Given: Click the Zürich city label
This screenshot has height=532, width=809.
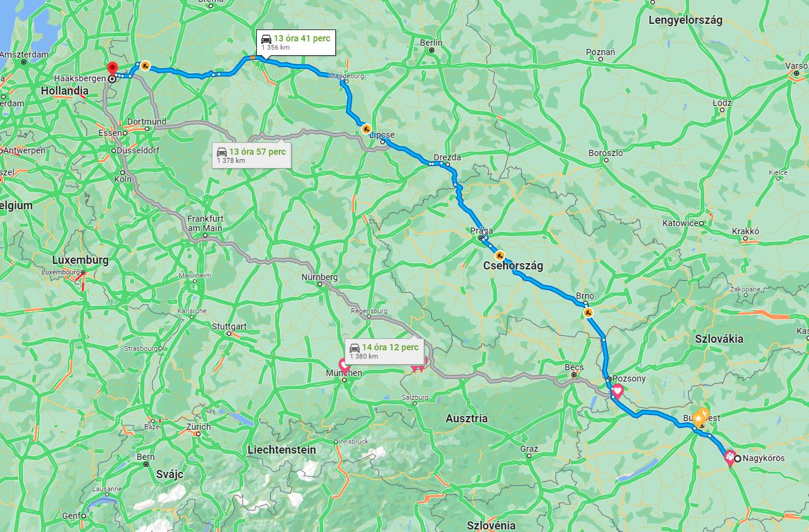Looking at the screenshot, I should (198, 427).
